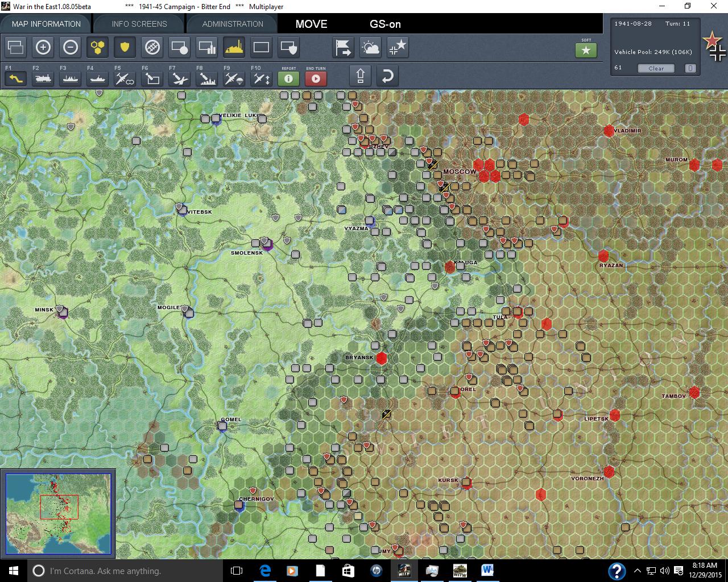Click the up arrow stack icon
The height and width of the screenshot is (582, 728).
pyautogui.click(x=361, y=76)
